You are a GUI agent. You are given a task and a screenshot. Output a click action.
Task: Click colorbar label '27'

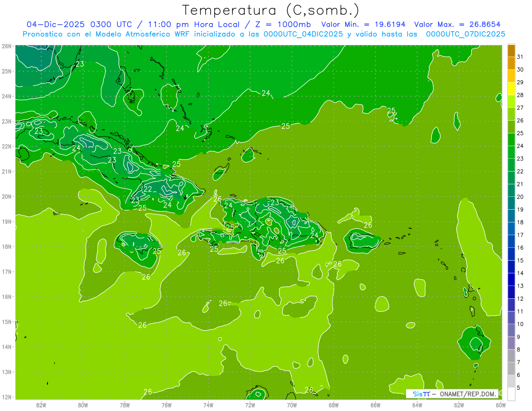(x=520, y=108)
